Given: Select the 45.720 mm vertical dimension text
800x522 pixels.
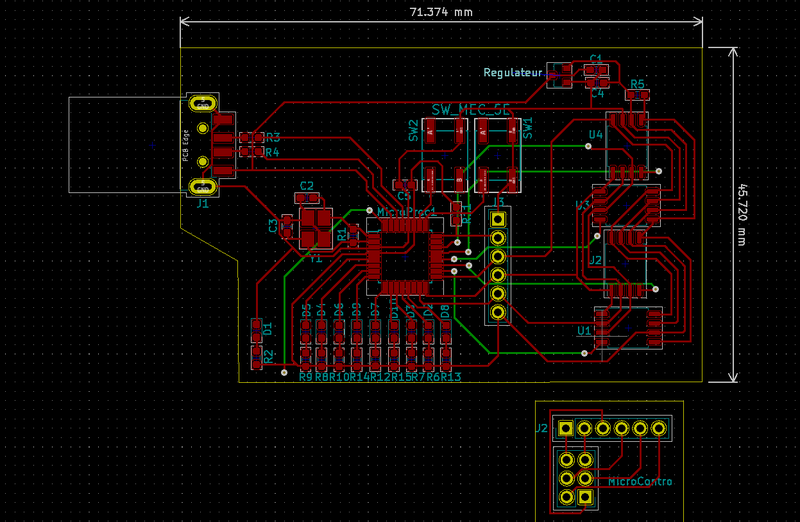Looking at the screenshot, I should coord(743,214).
